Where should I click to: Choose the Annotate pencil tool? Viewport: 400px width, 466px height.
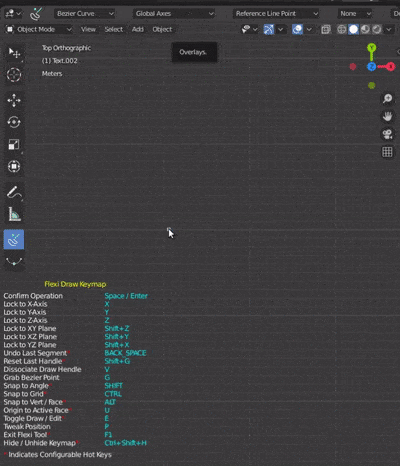click(x=14, y=192)
